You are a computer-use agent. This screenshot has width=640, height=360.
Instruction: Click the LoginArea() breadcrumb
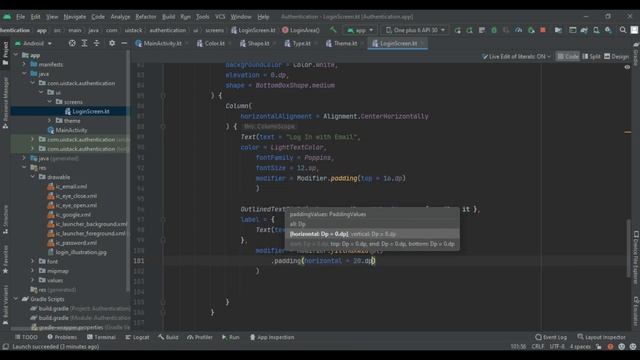click(301, 30)
